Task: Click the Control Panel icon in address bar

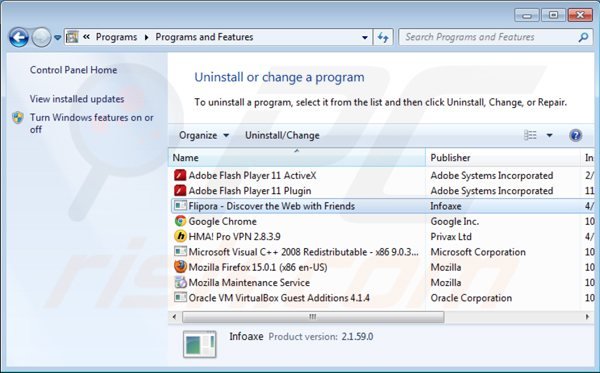Action: tap(72, 37)
